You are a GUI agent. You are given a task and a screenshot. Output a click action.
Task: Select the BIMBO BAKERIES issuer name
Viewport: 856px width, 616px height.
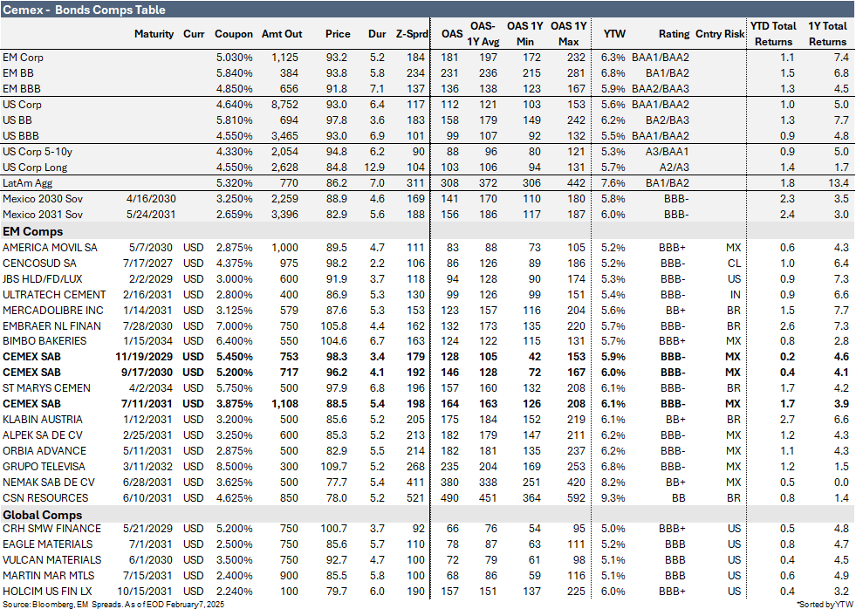click(45, 341)
